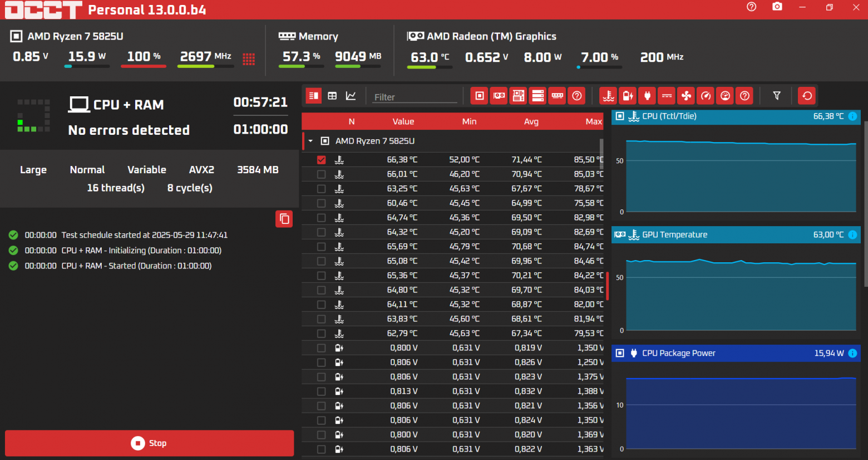This screenshot has height=460, width=868.
Task: Click the 1,388 V max voltage cell
Action: click(590, 392)
